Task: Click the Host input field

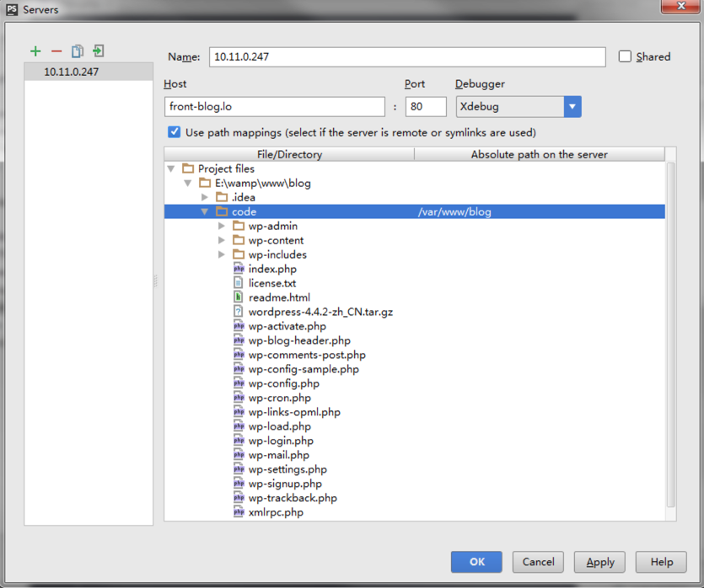Action: click(x=275, y=107)
